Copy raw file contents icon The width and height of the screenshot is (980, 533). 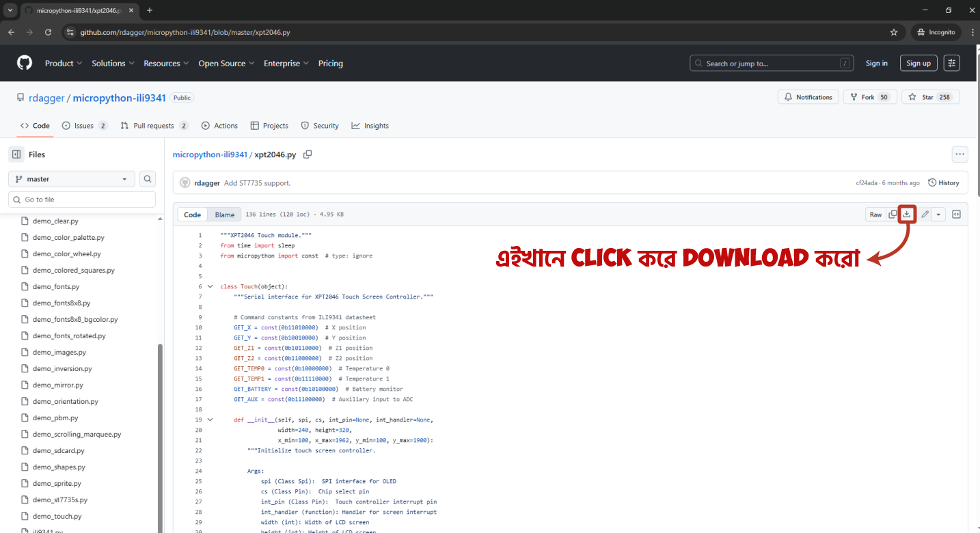point(893,214)
